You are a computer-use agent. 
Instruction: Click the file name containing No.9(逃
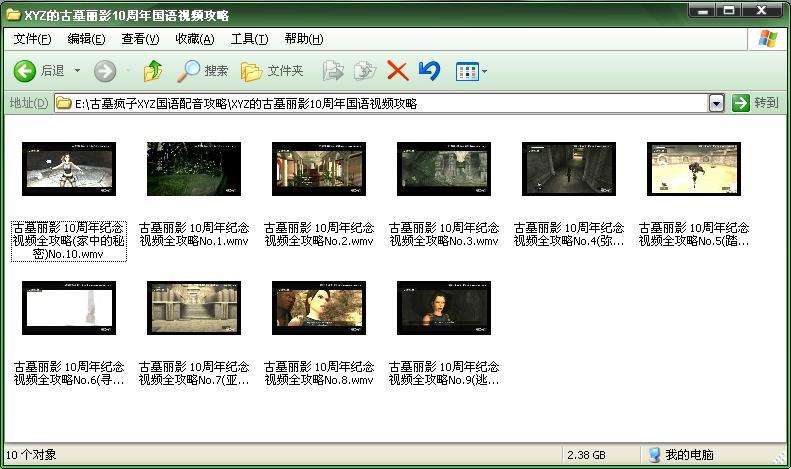[x=444, y=373]
